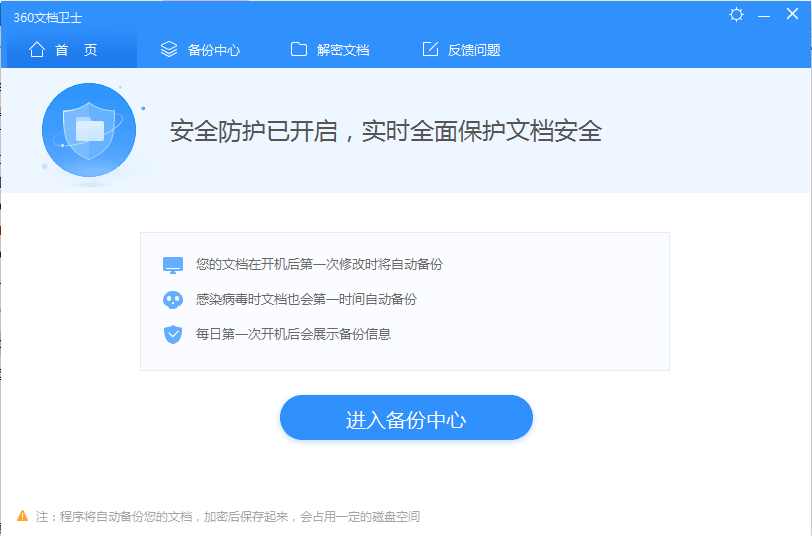Minimize the 360文档卫士 window
This screenshot has width=812, height=536.
coord(764,17)
